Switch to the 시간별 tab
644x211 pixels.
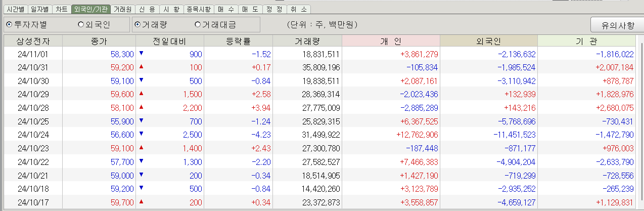[x=15, y=9]
